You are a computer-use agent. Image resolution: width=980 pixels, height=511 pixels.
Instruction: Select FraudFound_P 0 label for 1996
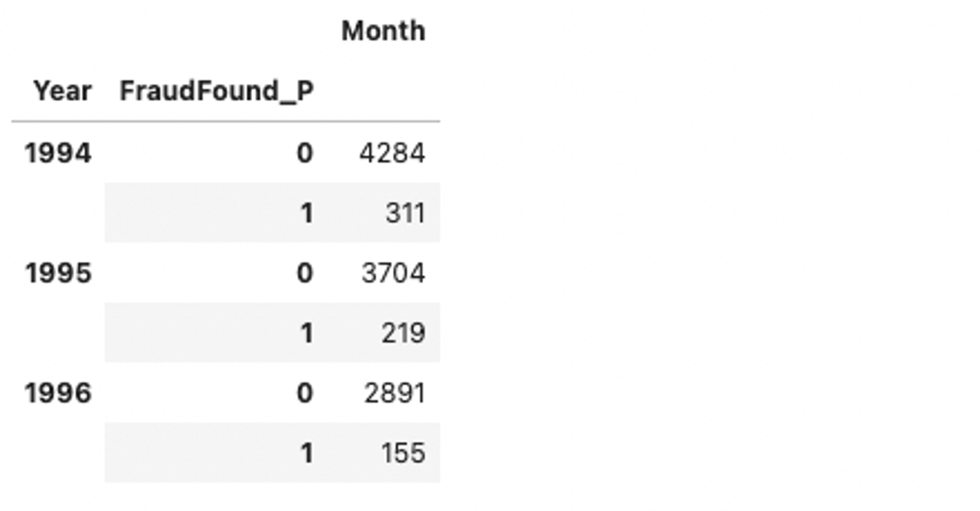tap(305, 393)
